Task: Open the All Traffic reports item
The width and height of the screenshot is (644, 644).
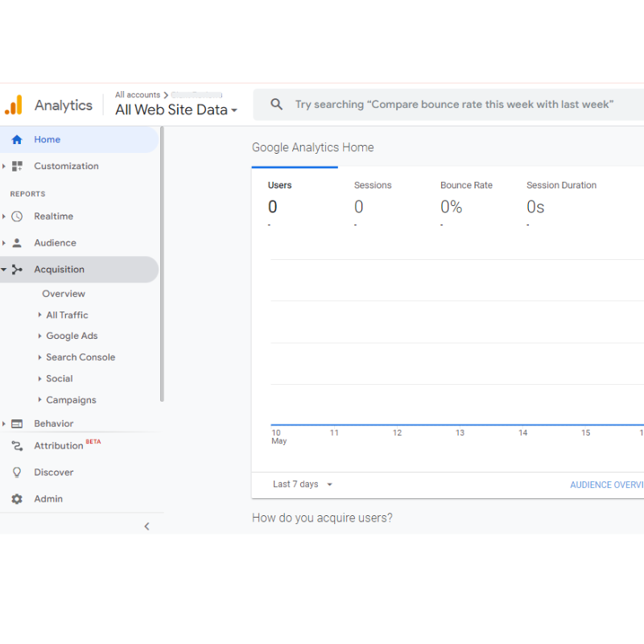Action: pyautogui.click(x=67, y=315)
